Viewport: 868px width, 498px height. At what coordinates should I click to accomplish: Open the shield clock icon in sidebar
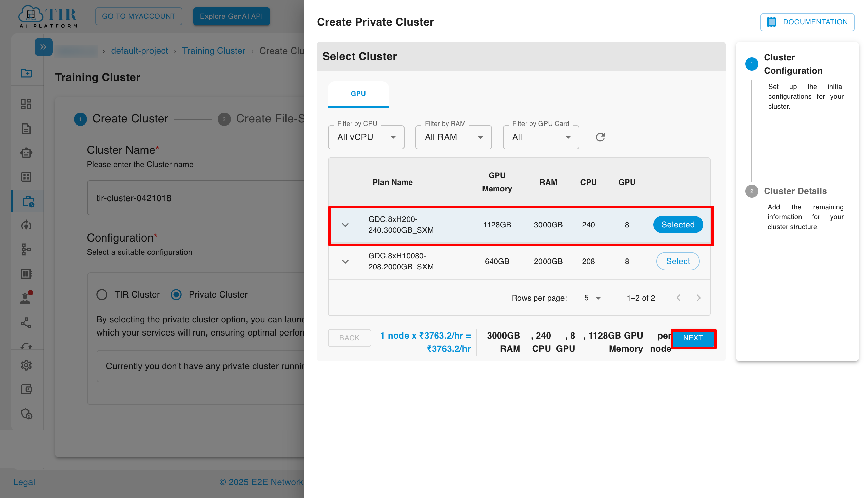[x=26, y=414]
